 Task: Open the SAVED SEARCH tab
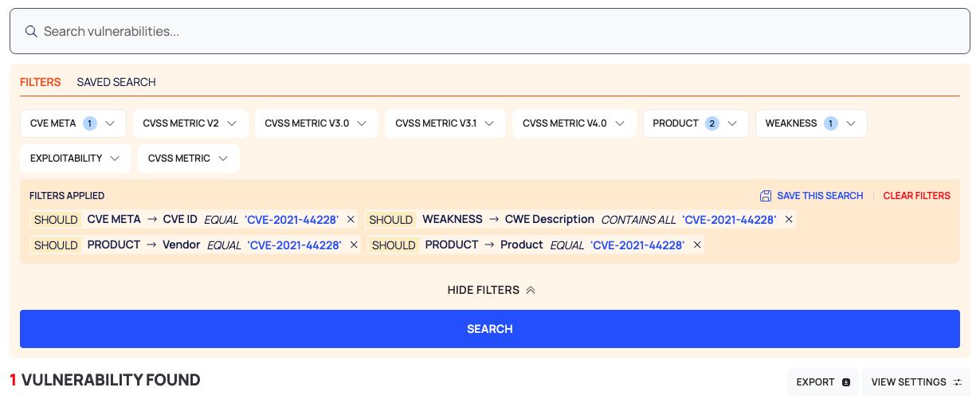[x=116, y=82]
